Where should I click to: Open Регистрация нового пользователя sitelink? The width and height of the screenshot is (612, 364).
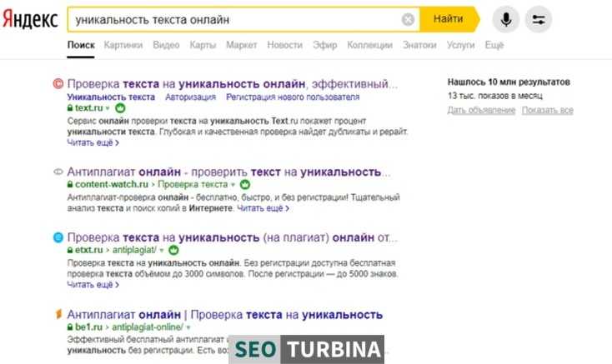click(293, 97)
